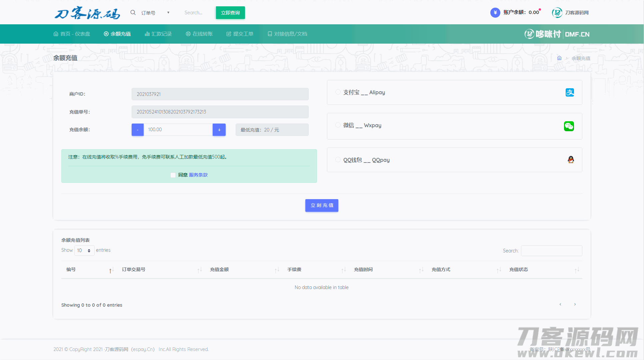
Task: Open the Show entries count dropdown
Action: (x=84, y=250)
